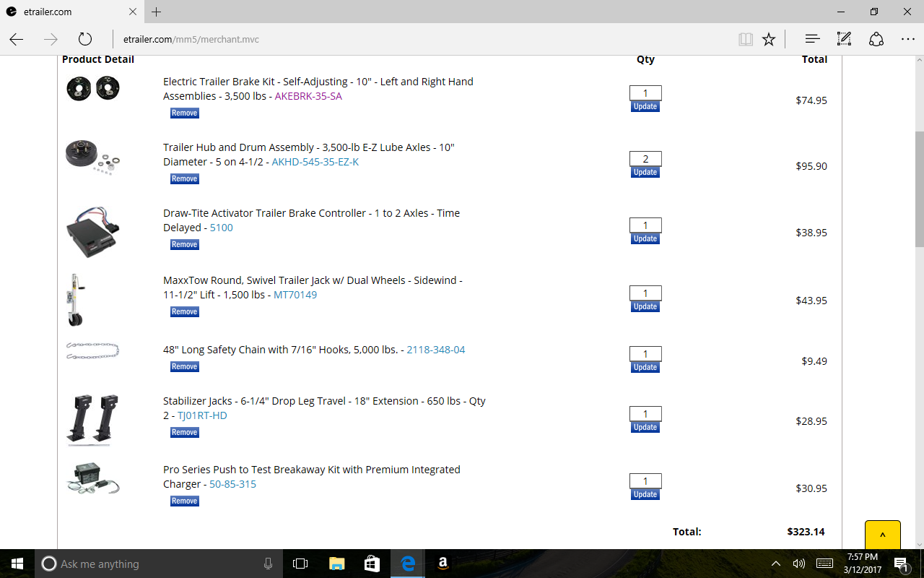Remove the Stabilizer Jacks item
This screenshot has height=578, width=924.
(184, 432)
